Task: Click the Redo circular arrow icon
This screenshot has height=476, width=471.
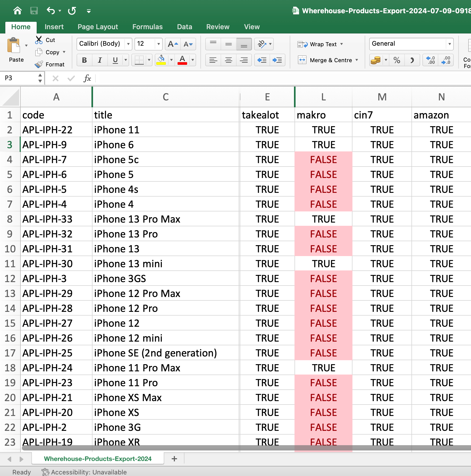Action: pos(72,11)
